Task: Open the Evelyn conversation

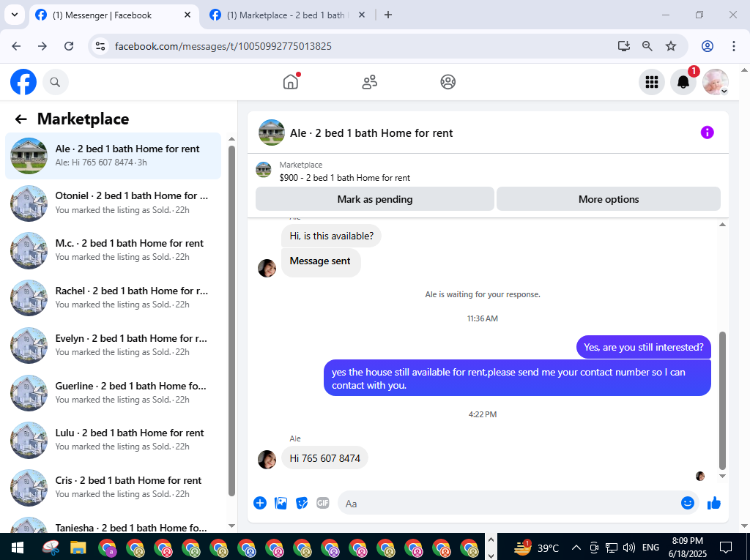Action: pos(114,345)
